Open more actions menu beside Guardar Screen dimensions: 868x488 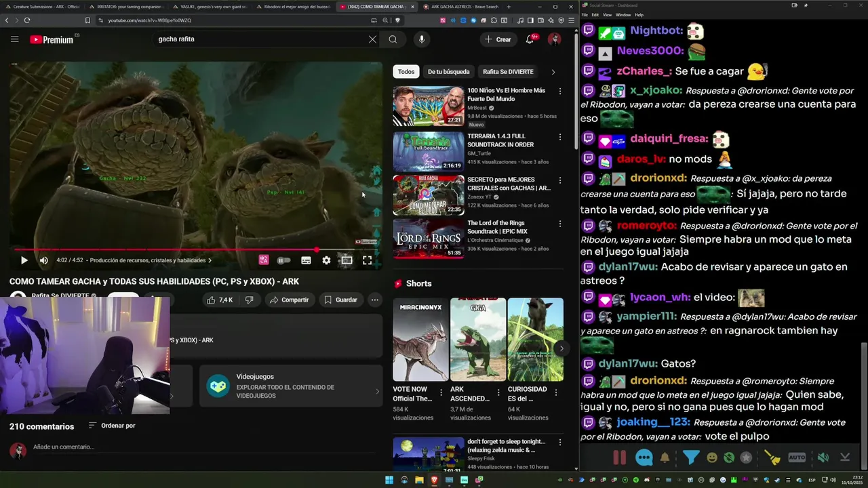[x=374, y=300]
